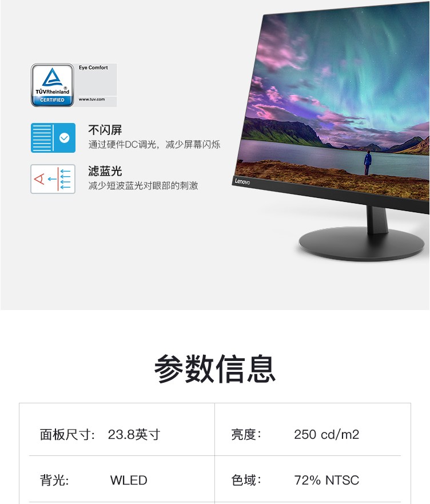Select the 不闪屏 heading
Screen dimensions: 430x504
[105, 130]
